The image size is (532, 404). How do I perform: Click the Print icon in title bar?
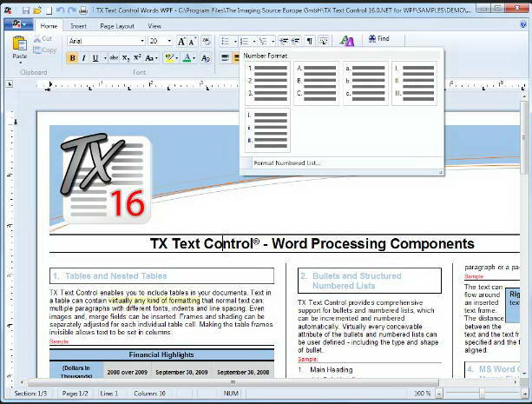(x=83, y=10)
